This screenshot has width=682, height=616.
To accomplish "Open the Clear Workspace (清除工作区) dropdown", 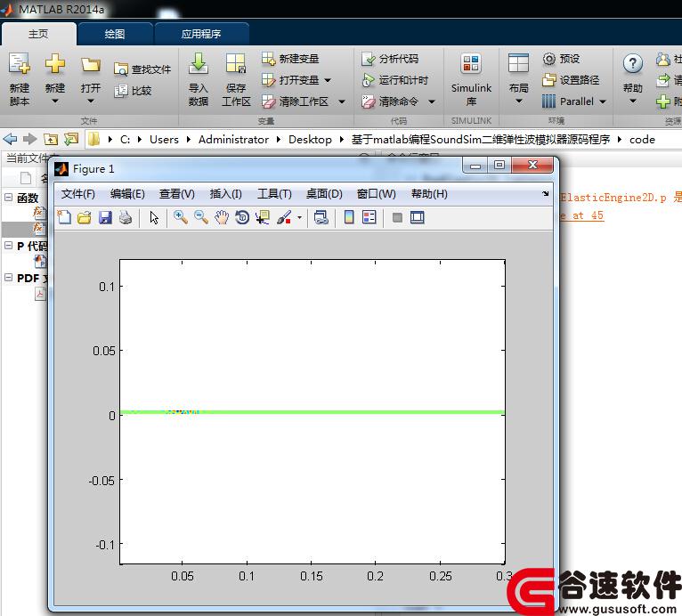I will (342, 101).
